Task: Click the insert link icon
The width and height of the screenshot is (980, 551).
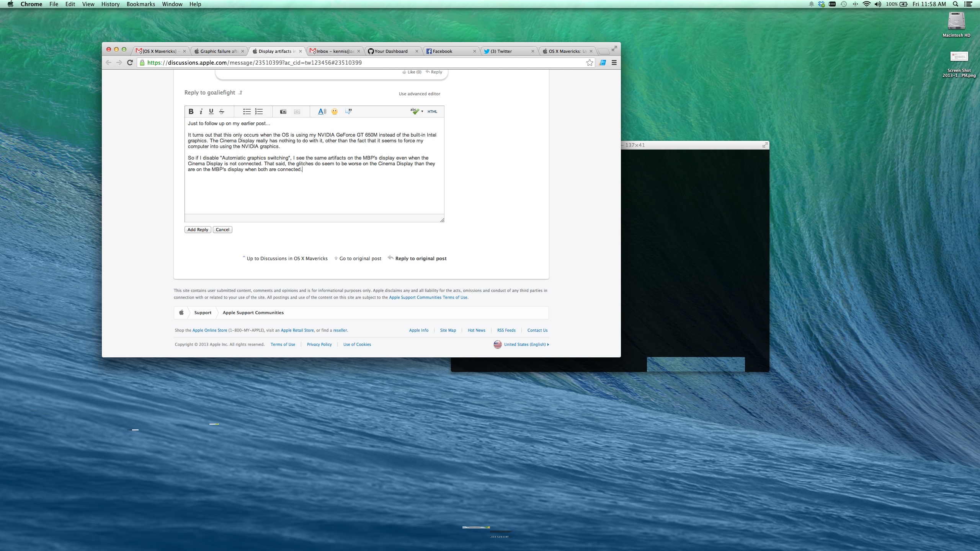Action: tap(322, 111)
